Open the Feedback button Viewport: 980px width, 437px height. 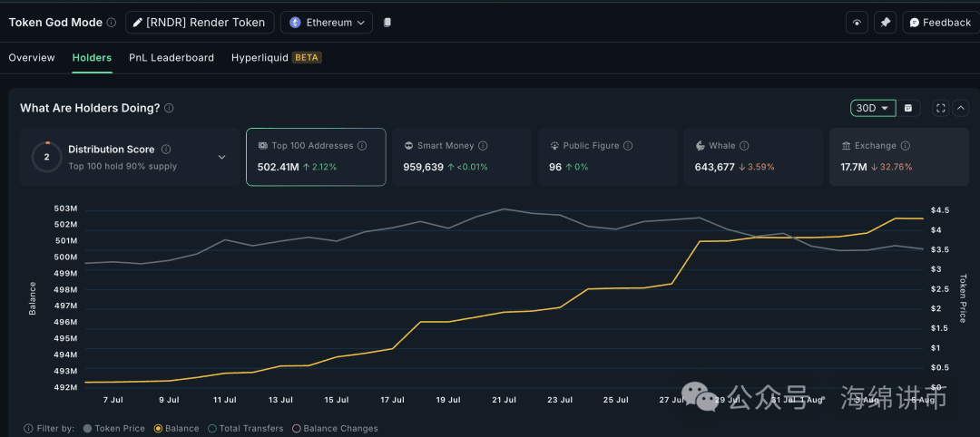pyautogui.click(x=939, y=23)
